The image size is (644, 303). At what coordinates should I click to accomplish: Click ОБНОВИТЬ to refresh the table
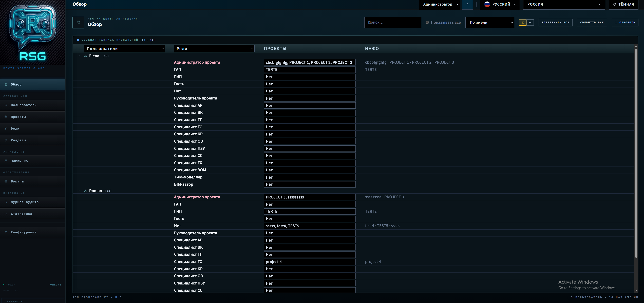pyautogui.click(x=625, y=22)
